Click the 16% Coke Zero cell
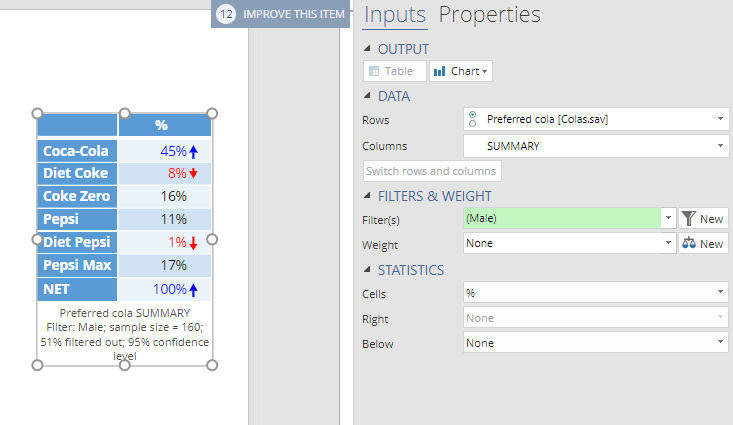 pos(165,196)
